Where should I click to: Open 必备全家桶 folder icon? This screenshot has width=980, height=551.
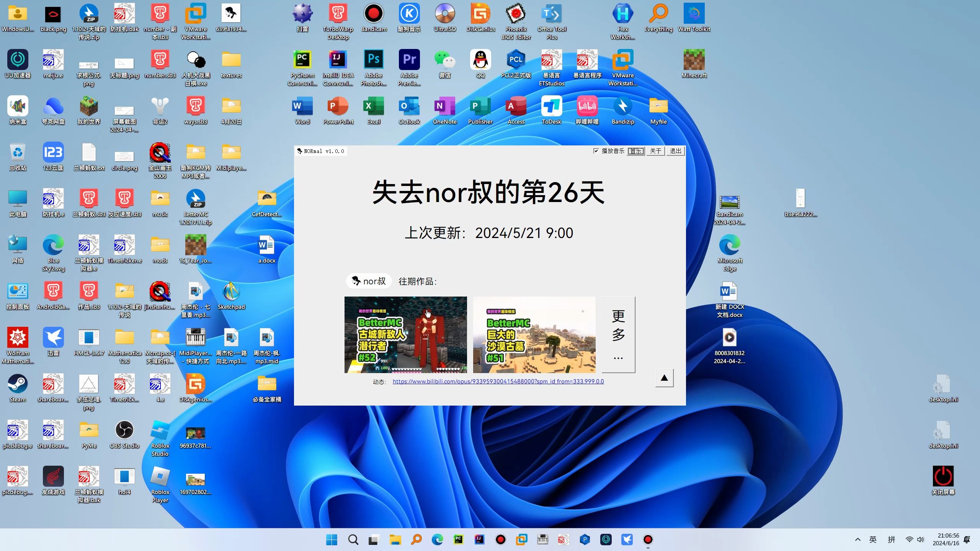[x=267, y=388]
